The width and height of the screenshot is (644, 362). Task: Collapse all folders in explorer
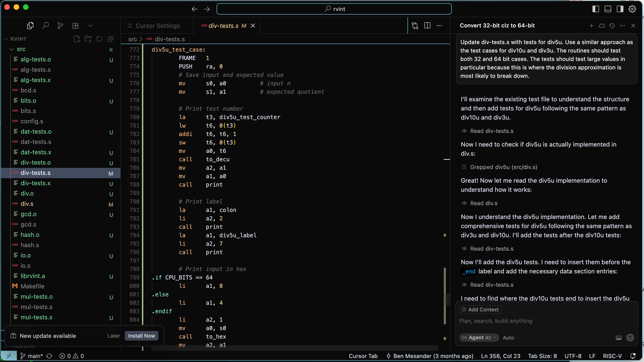pyautogui.click(x=111, y=39)
